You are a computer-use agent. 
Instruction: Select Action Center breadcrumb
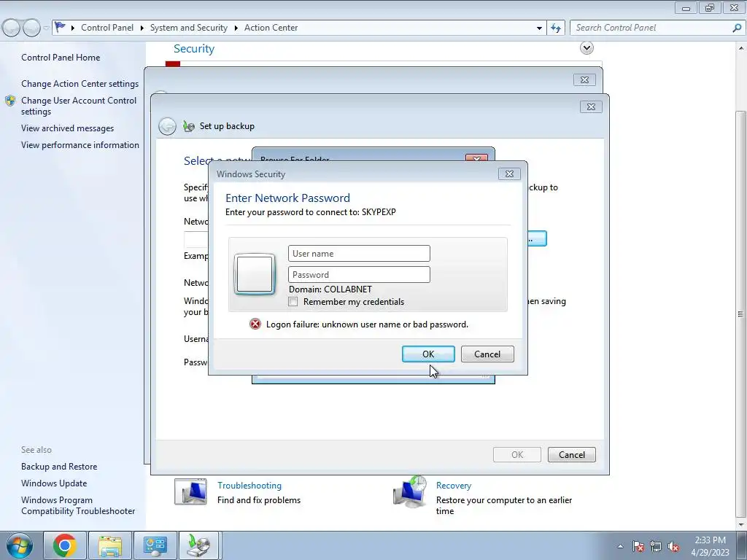(271, 28)
